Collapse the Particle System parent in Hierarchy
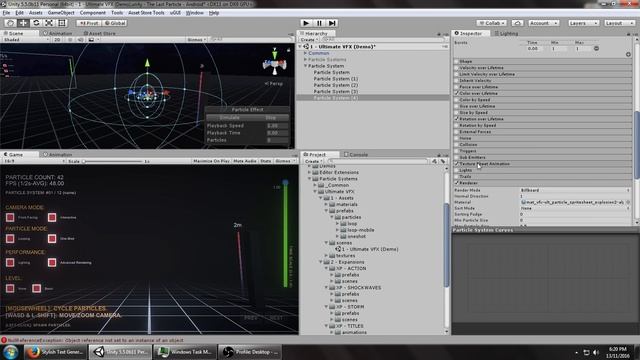Viewport: 640px width, 360px height. (x=305, y=66)
